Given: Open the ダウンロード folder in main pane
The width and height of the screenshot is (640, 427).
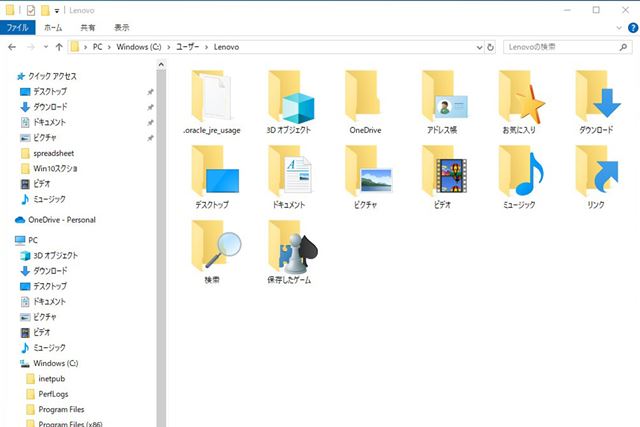Looking at the screenshot, I should pyautogui.click(x=596, y=102).
